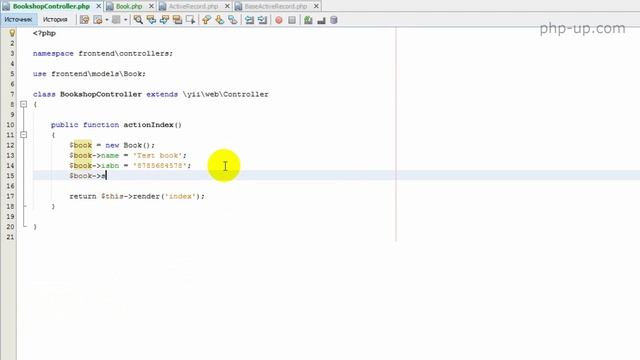Open dropdown arrow beside Back icon
Screen dimensions: 640x360
click(x=107, y=20)
